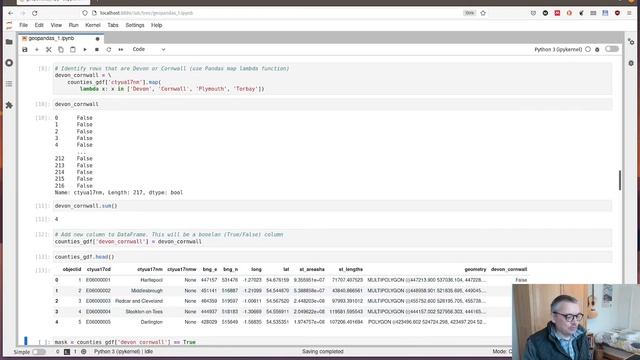Click the counties_gdf.head() code cell

332,257
